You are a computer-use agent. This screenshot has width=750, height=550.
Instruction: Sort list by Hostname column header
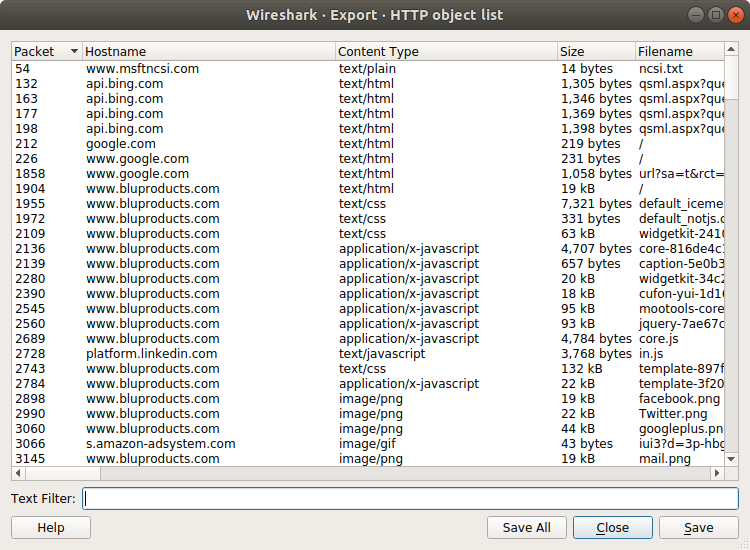208,51
